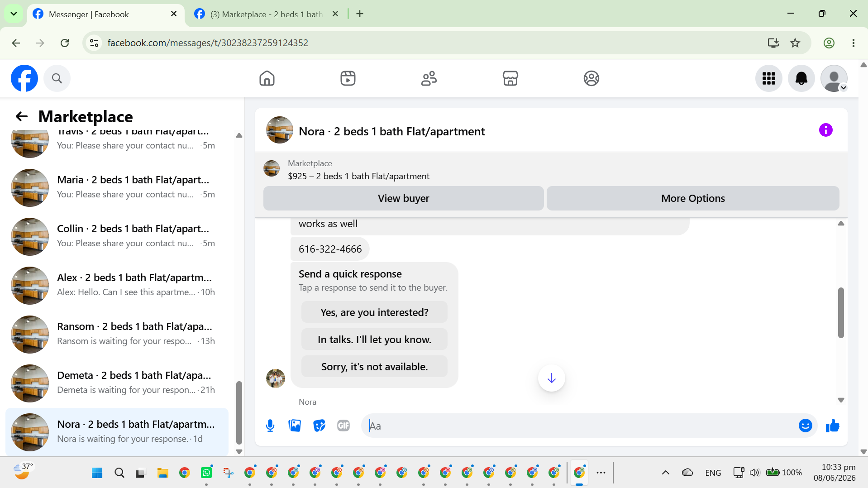
Task: Open the tab search dropdown
Action: (x=14, y=14)
